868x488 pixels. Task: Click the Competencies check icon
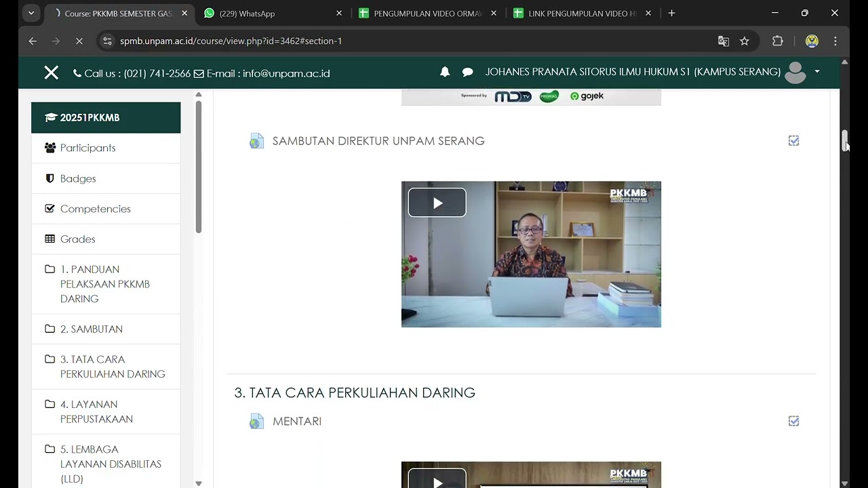[50, 208]
